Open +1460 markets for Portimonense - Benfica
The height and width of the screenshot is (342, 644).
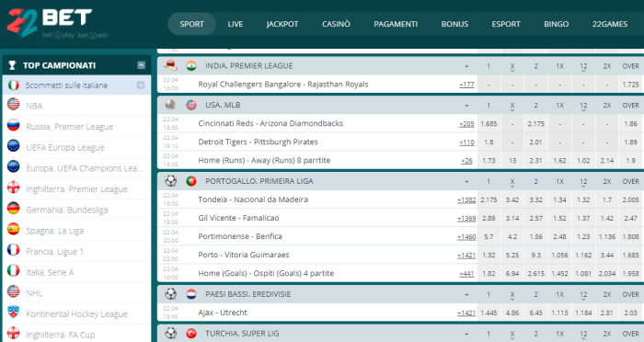point(466,236)
